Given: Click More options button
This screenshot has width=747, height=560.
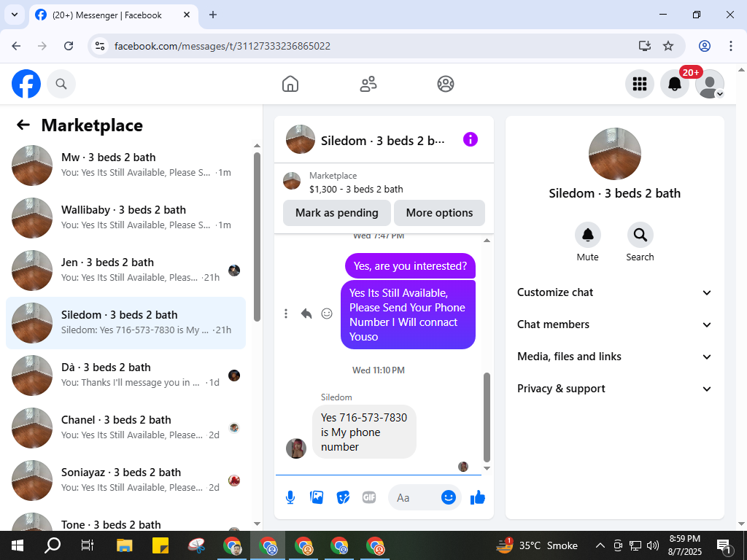Looking at the screenshot, I should tap(439, 213).
